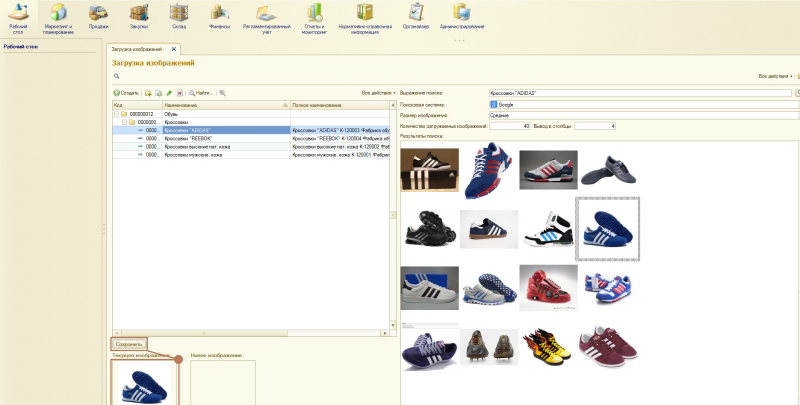Click the list's vertical scrollbar
The image size is (800, 405).
coord(393,215)
